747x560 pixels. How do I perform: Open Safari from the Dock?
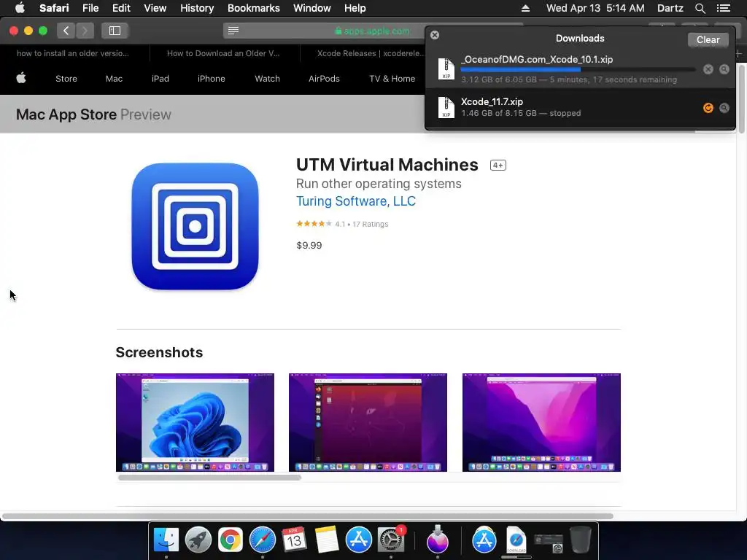(263, 540)
